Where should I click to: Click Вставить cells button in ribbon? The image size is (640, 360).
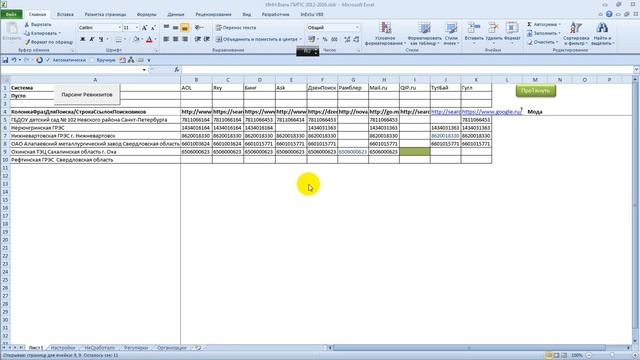tap(474, 33)
